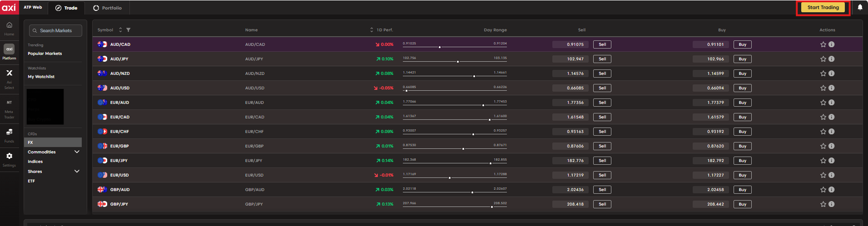
Task: Open Settings gear in the sidebar
Action: [9, 159]
